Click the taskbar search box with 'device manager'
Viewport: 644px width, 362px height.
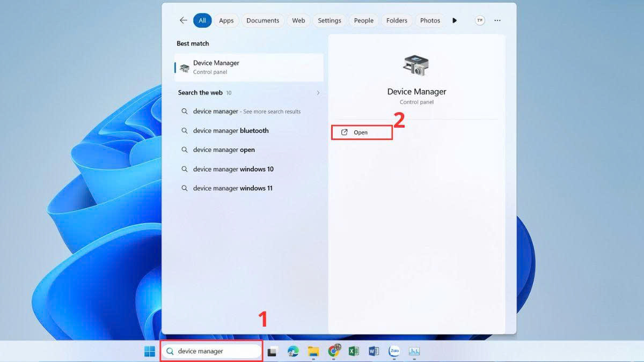(x=212, y=351)
